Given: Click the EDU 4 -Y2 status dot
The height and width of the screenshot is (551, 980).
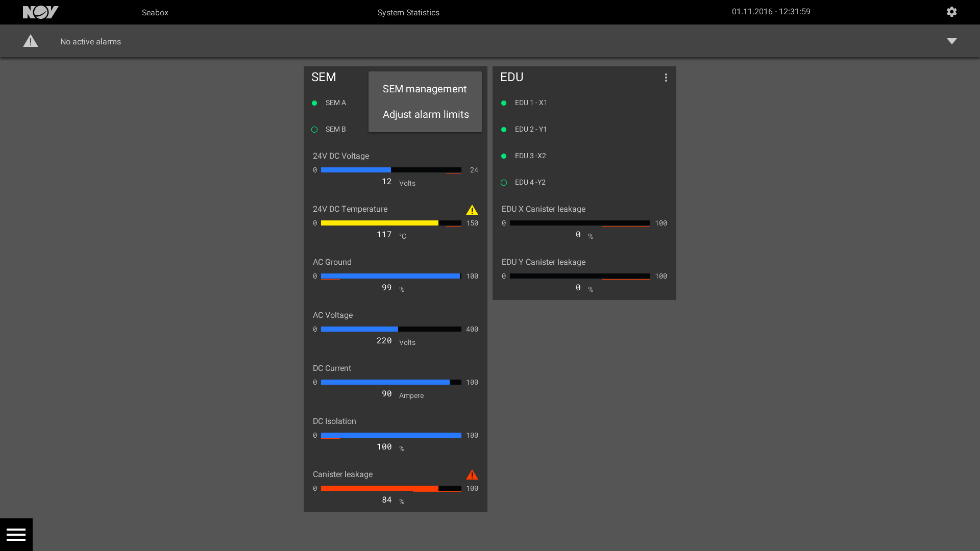Looking at the screenshot, I should (504, 183).
